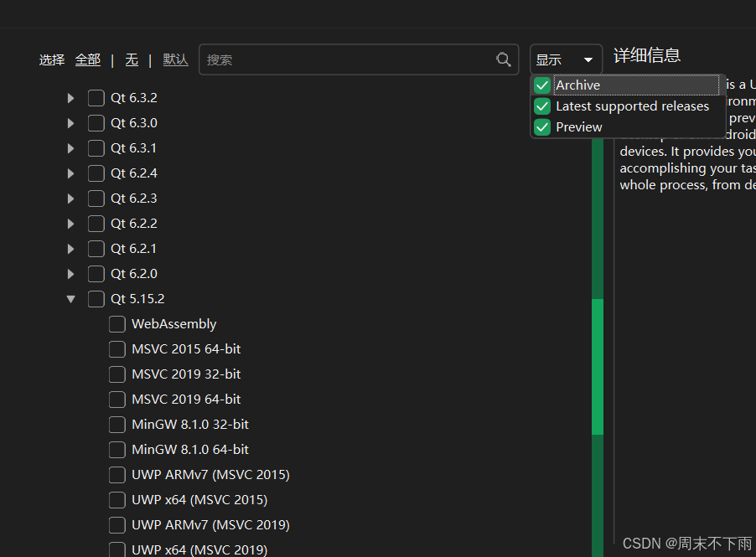The height and width of the screenshot is (557, 756).
Task: Select the UWP x64 (MSVC 2015) label
Action: [x=199, y=500]
